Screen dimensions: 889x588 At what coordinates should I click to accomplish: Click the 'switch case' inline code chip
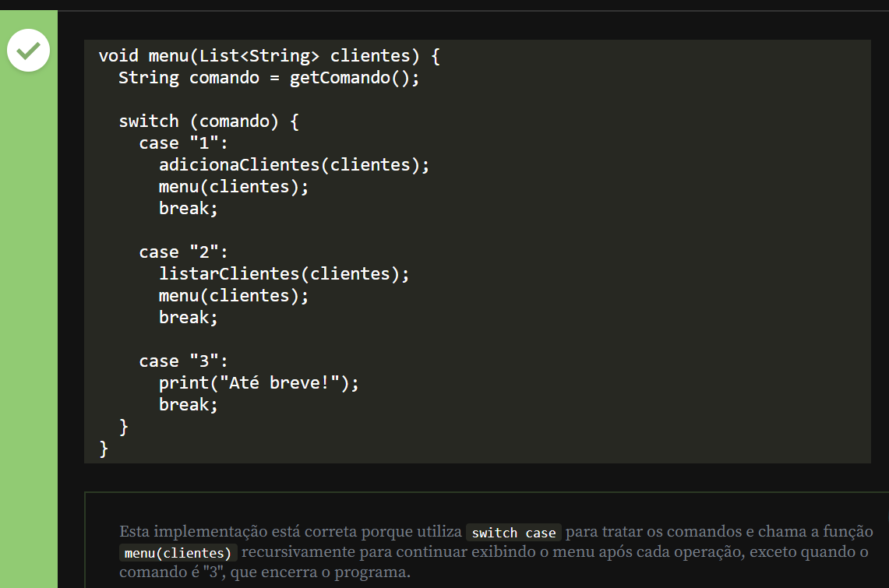[x=513, y=533]
